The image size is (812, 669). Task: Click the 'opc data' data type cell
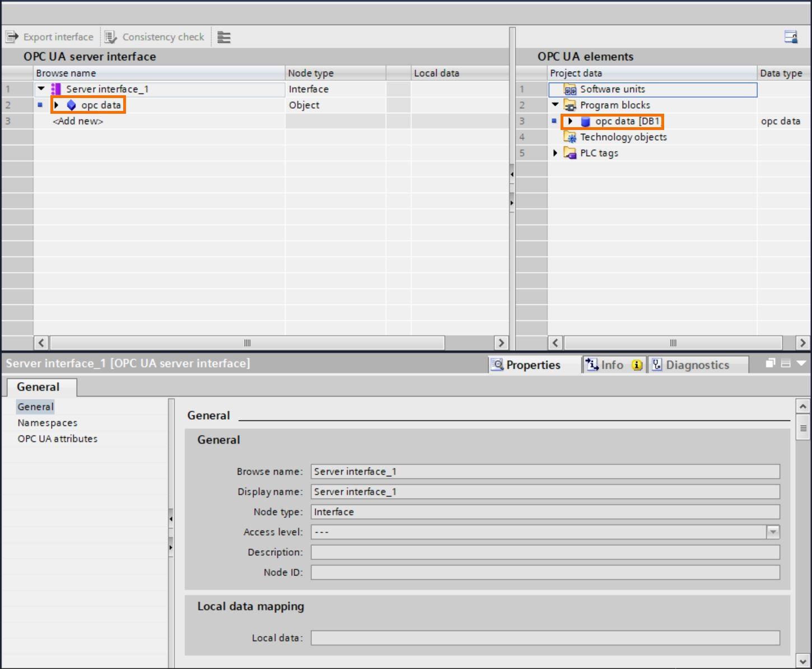(x=783, y=122)
